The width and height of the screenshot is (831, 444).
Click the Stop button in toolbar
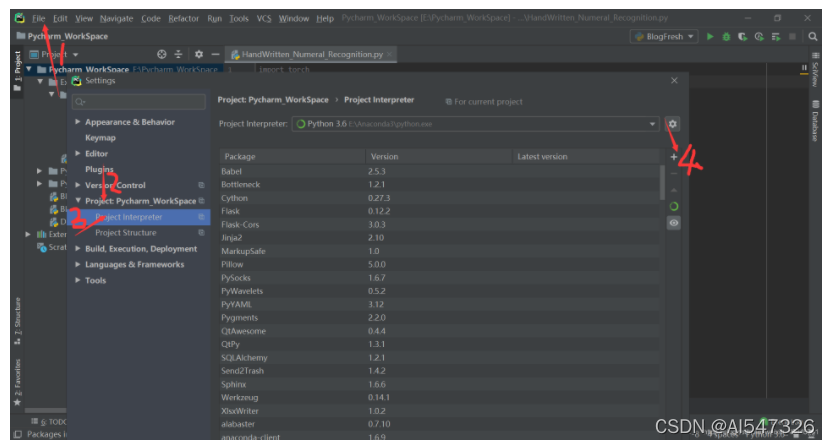[x=792, y=37]
